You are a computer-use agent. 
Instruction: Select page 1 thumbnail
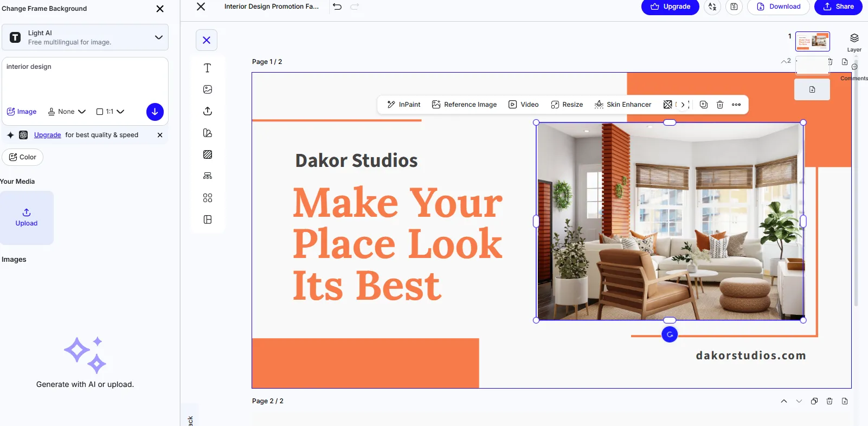point(812,42)
